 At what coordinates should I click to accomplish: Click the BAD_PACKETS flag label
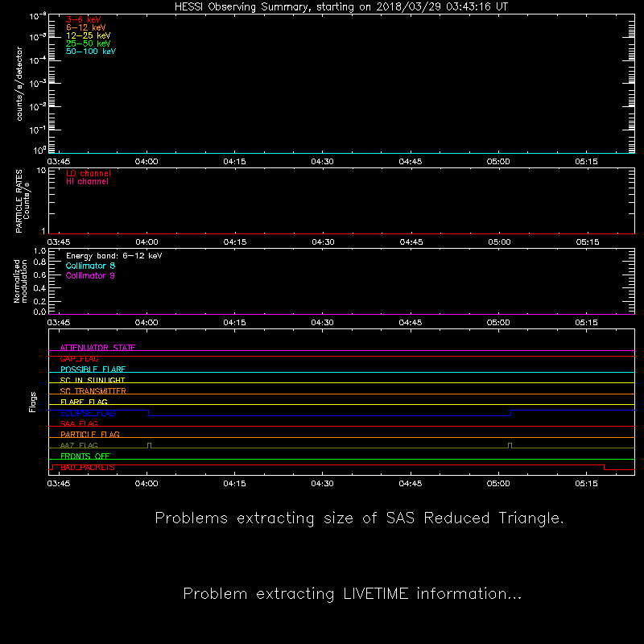(x=88, y=468)
